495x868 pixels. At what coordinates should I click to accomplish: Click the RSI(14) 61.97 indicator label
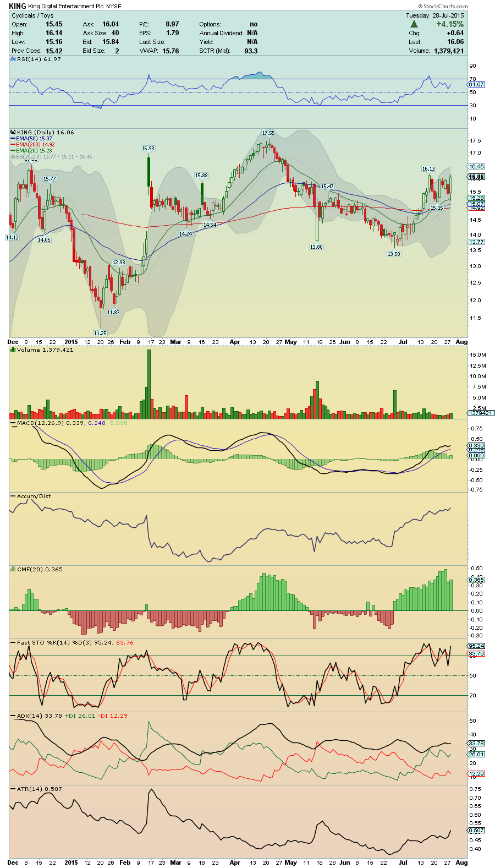(39, 59)
